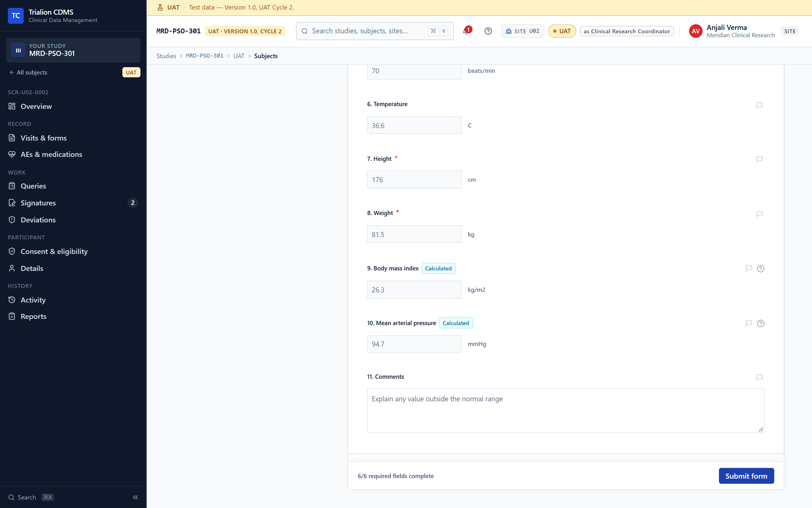Viewport: 812px width, 508px height.
Task: Flag the Height field
Action: (760, 160)
